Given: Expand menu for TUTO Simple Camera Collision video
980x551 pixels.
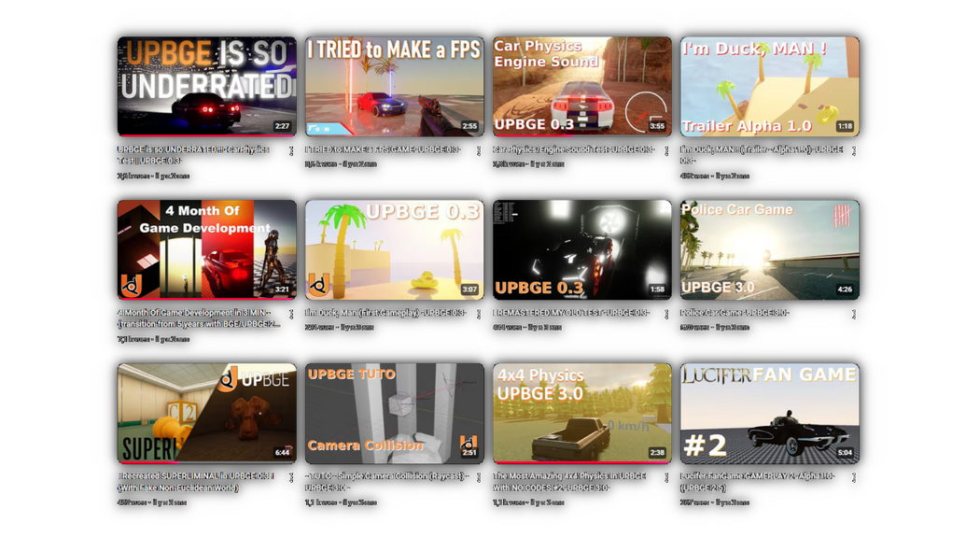Looking at the screenshot, I should click(479, 478).
